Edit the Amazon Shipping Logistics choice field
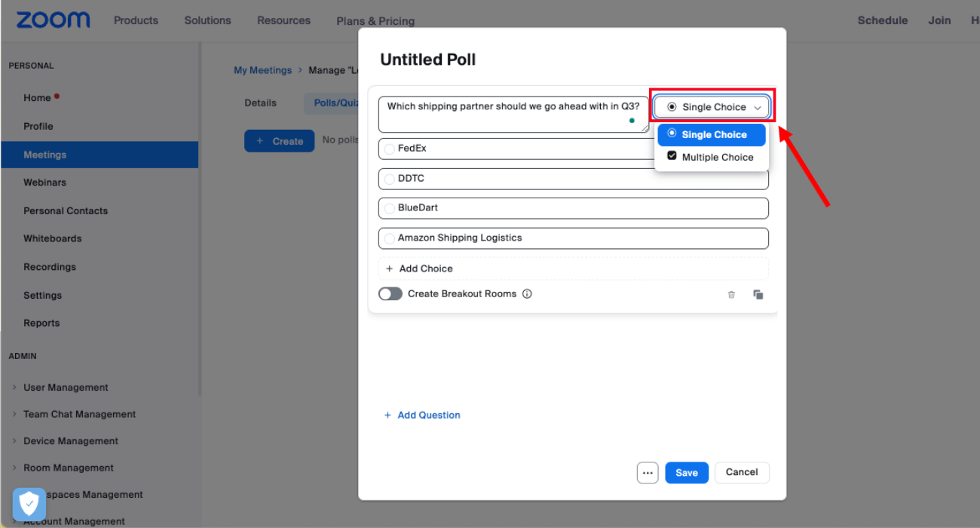This screenshot has width=980, height=528. tap(574, 238)
